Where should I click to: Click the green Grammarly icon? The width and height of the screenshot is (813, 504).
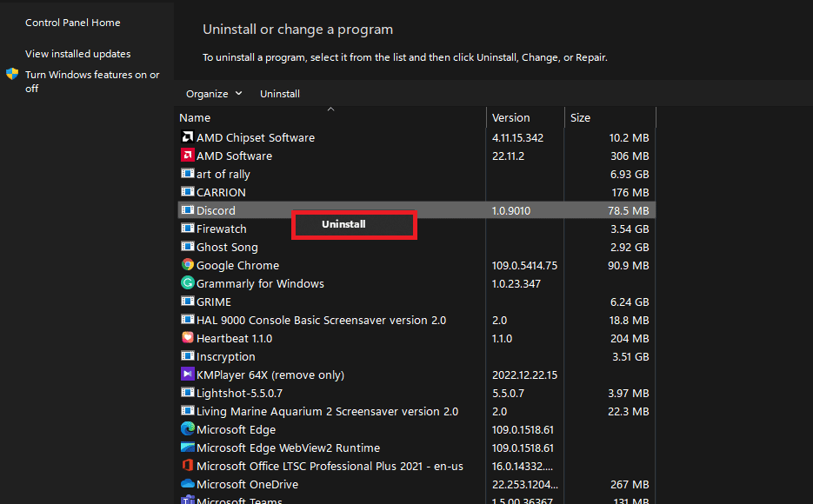pos(187,282)
